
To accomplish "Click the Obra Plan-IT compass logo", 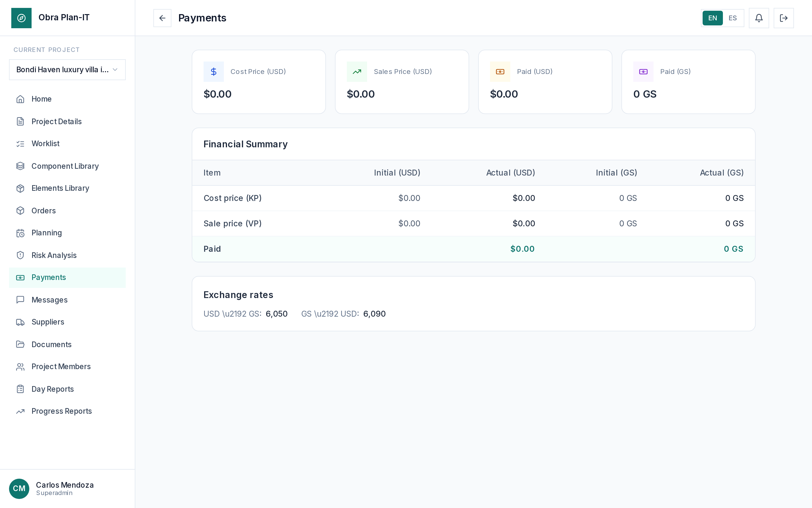I will click(x=21, y=18).
